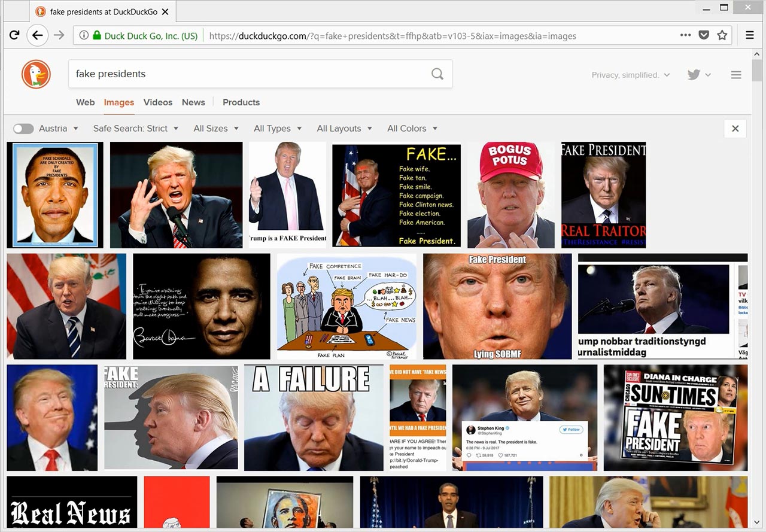Viewport: 766px width, 532px height.
Task: Open the All Types filter dropdown
Action: click(x=278, y=129)
